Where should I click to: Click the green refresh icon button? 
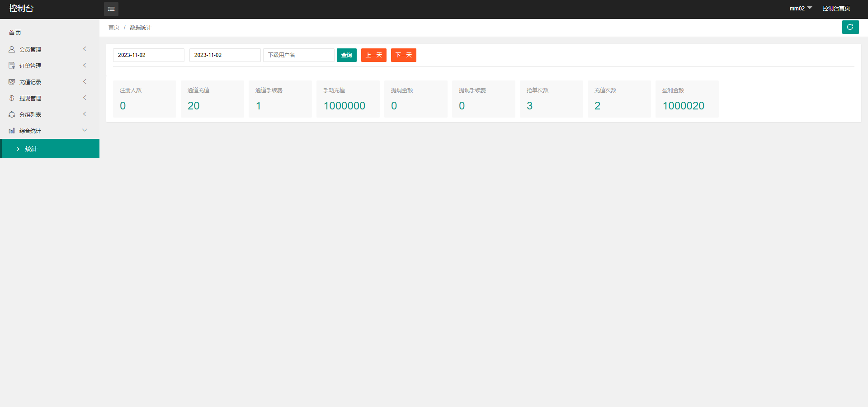click(850, 27)
